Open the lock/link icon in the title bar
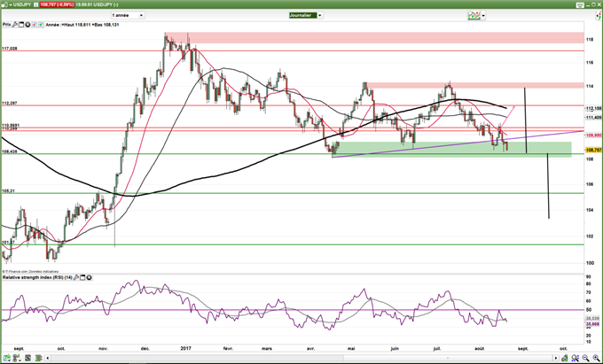Image resolution: width=603 pixels, height=364 pixels. (x=5, y=4)
